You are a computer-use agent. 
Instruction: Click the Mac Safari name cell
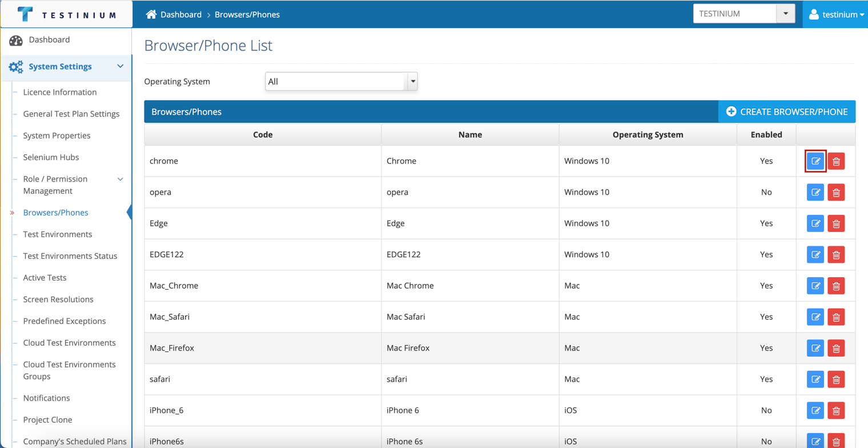coord(470,317)
